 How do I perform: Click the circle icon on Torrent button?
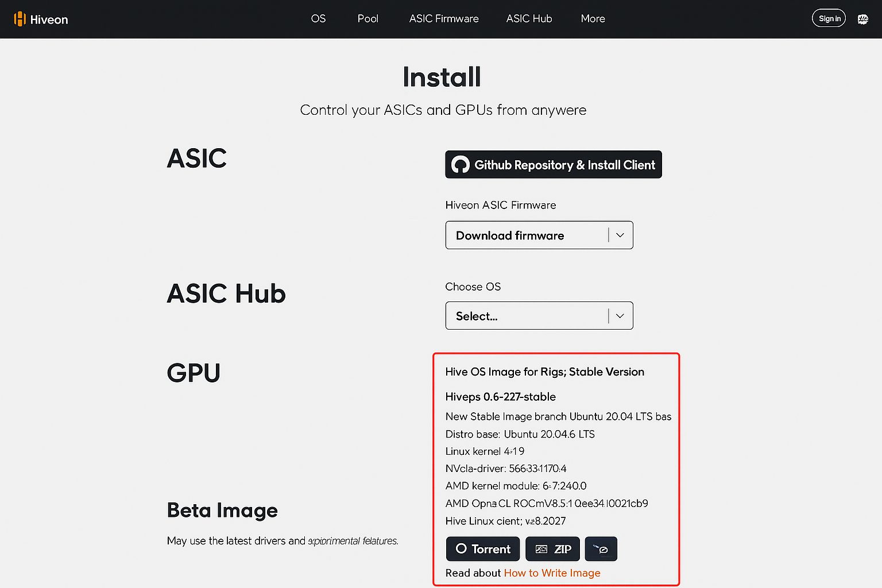tap(461, 548)
